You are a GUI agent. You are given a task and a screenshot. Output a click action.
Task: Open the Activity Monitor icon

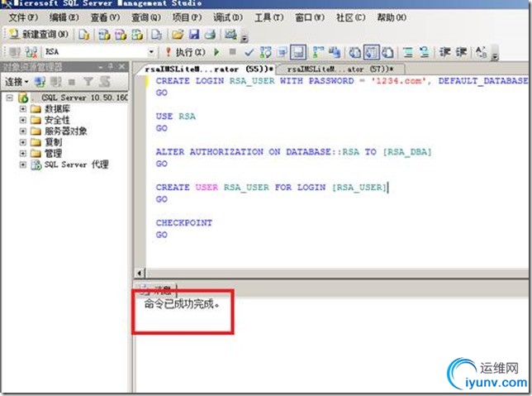point(230,34)
